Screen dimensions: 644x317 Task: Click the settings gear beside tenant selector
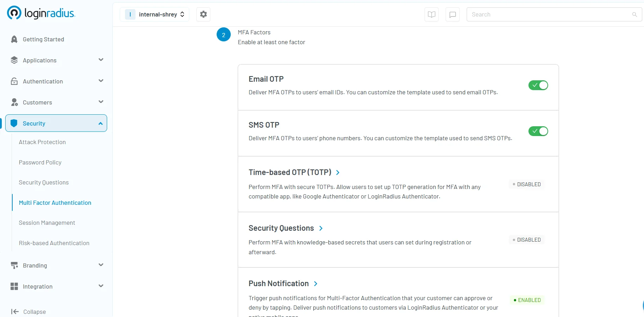coord(203,14)
